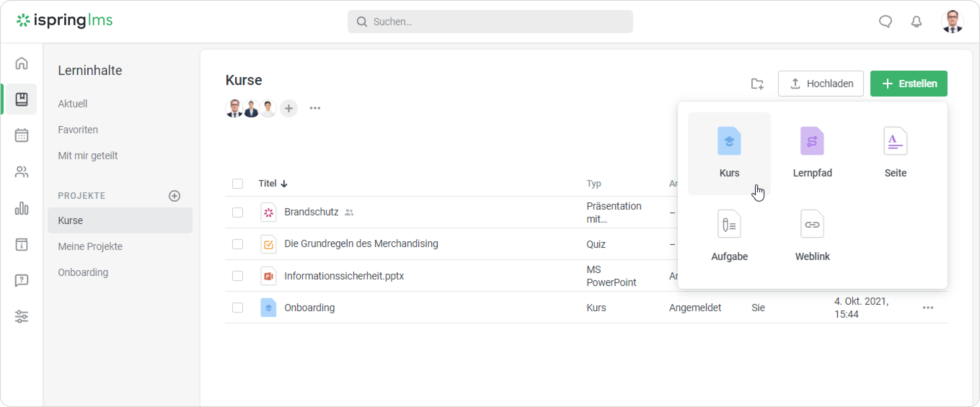The image size is (980, 407).
Task: Select the Onboarding course row checkbox
Action: click(x=237, y=308)
